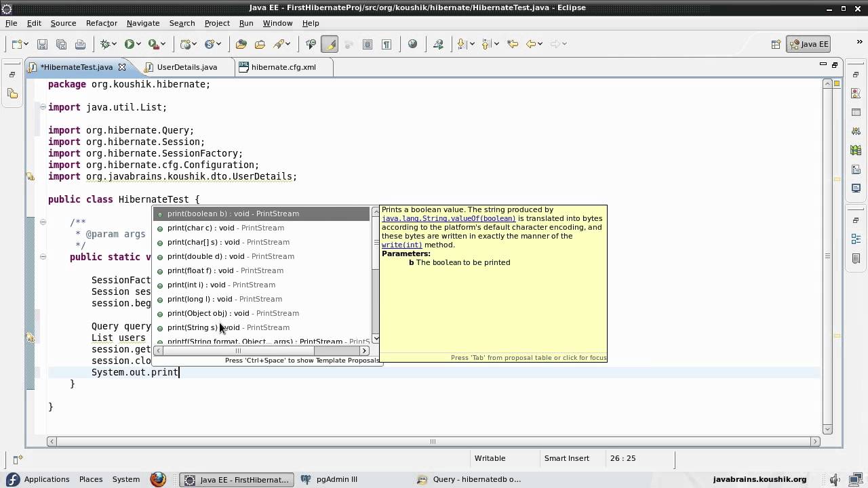Collapse the Javadoc comment fold marker
This screenshot has height=488, width=868.
click(43, 222)
